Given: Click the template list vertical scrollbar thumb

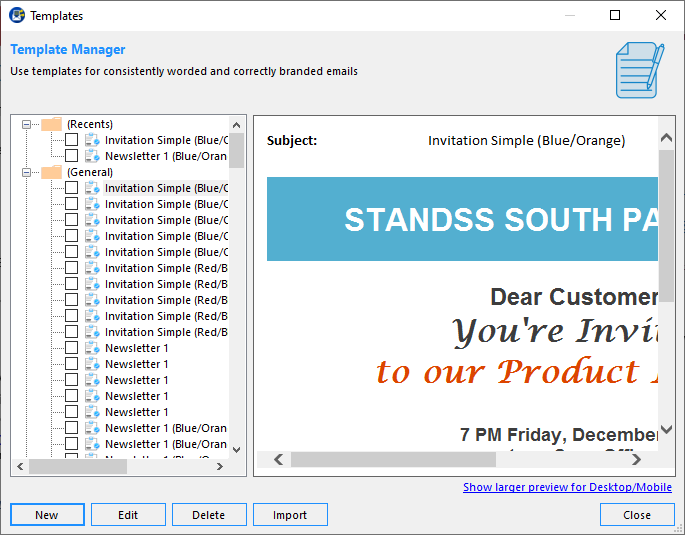Looking at the screenshot, I should click(x=236, y=151).
